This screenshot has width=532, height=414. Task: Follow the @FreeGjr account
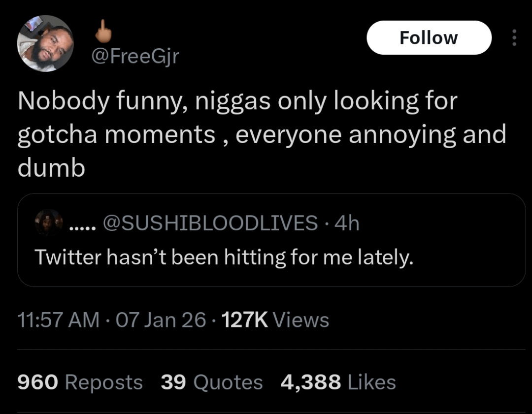pos(429,38)
